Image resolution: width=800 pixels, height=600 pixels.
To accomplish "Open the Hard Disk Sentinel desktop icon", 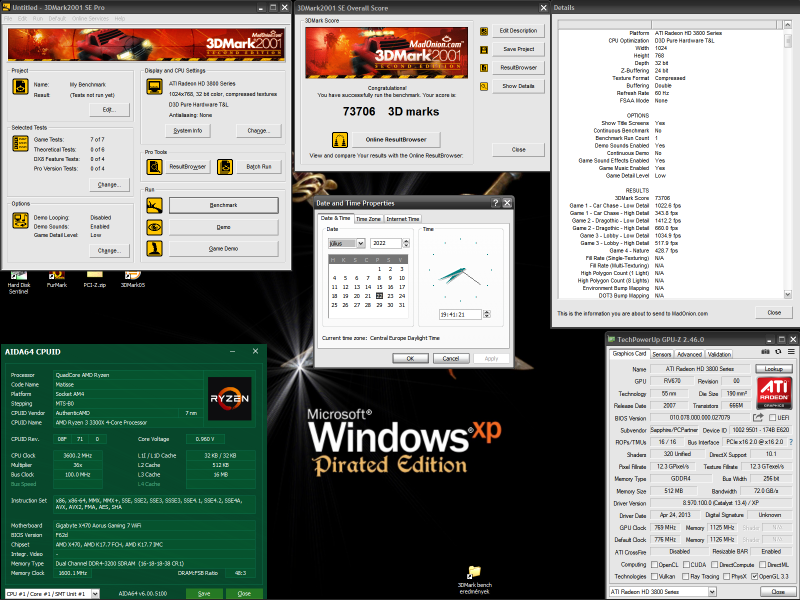I will coord(19,282).
